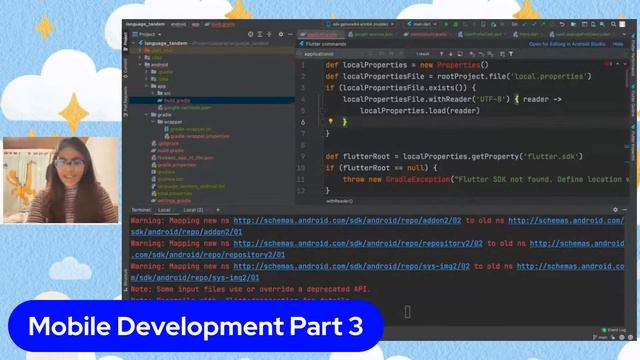640x360 pixels.
Task: Minimize the Terminal tool window
Action: pyautogui.click(x=624, y=210)
